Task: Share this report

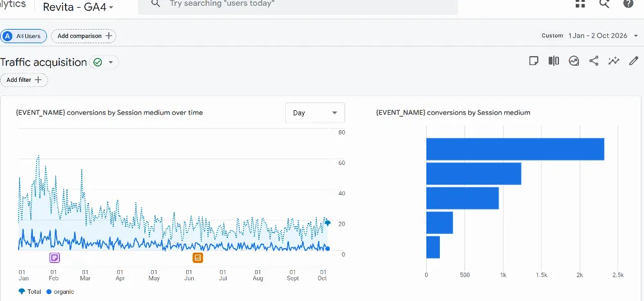Action: point(594,61)
